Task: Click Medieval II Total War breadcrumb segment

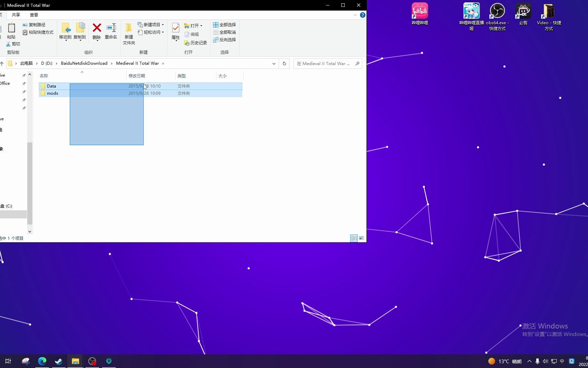Action: click(x=137, y=63)
